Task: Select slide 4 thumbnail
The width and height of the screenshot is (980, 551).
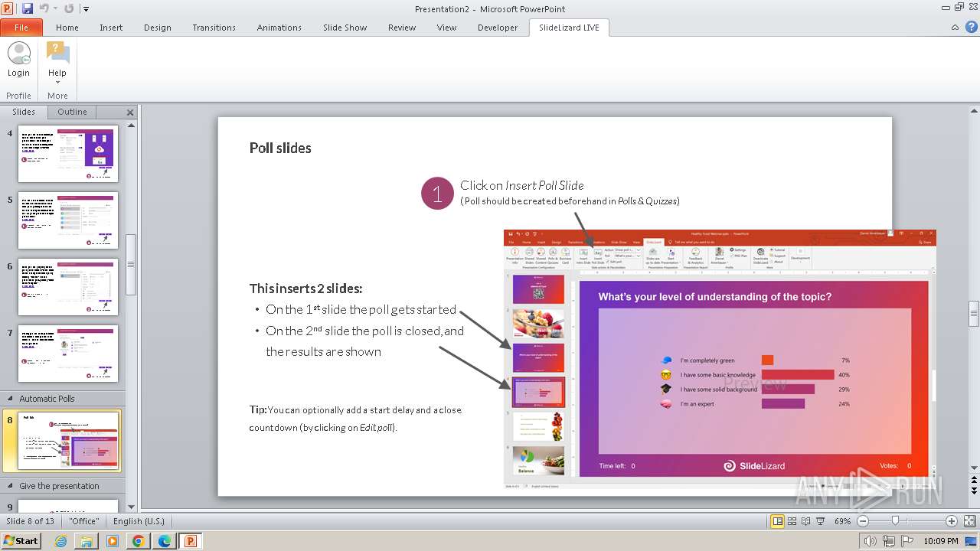Action: pyautogui.click(x=68, y=154)
